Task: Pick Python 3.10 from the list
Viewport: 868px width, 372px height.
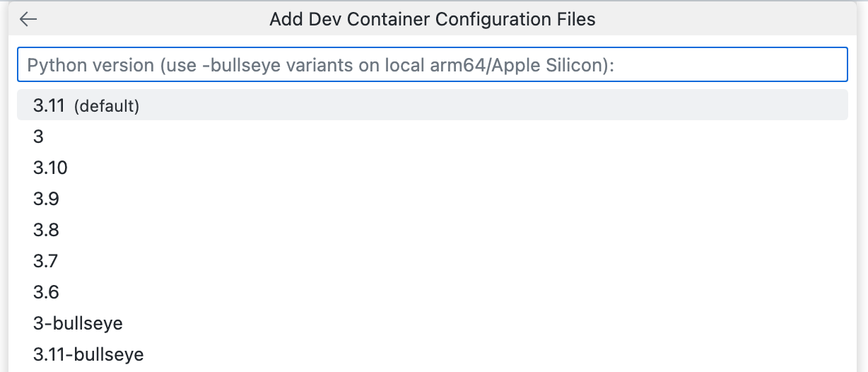Action: 50,168
